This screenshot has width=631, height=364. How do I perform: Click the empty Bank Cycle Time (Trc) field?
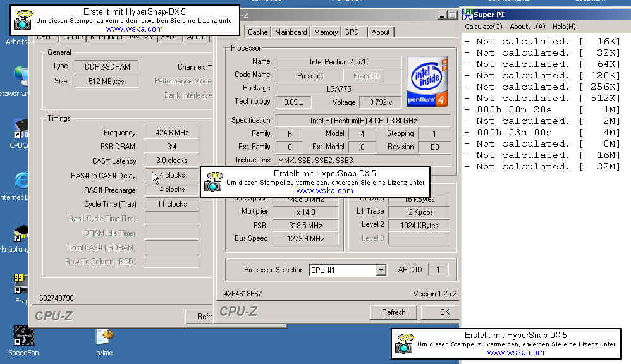click(172, 219)
